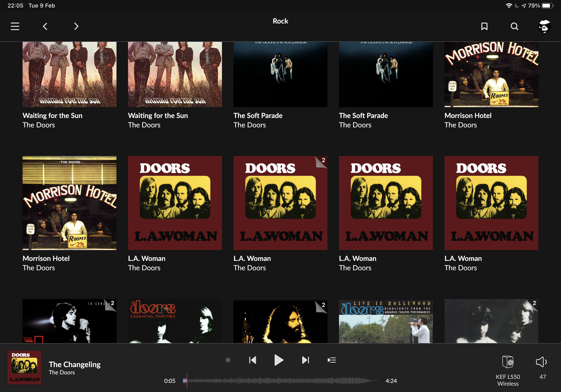Skip to the previous track

pyautogui.click(x=253, y=360)
